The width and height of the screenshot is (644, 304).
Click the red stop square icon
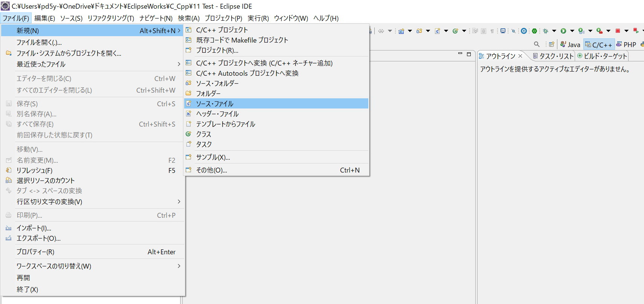pyautogui.click(x=618, y=31)
